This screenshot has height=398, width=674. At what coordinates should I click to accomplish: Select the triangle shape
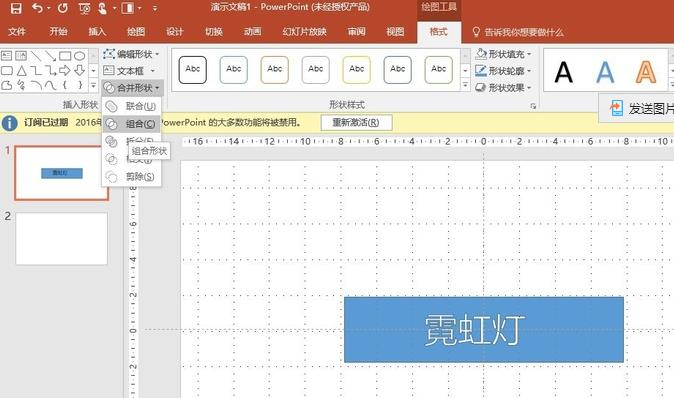coord(21,70)
